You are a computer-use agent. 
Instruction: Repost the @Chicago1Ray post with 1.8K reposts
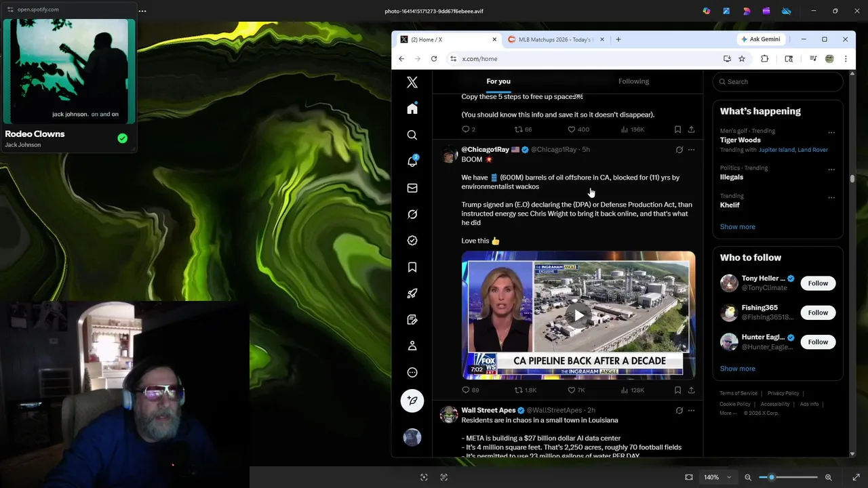(519, 390)
